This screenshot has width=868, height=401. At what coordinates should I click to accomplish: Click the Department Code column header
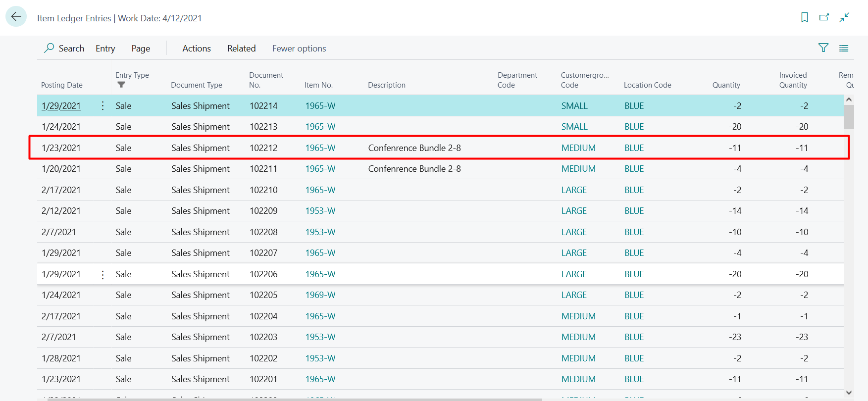(517, 80)
